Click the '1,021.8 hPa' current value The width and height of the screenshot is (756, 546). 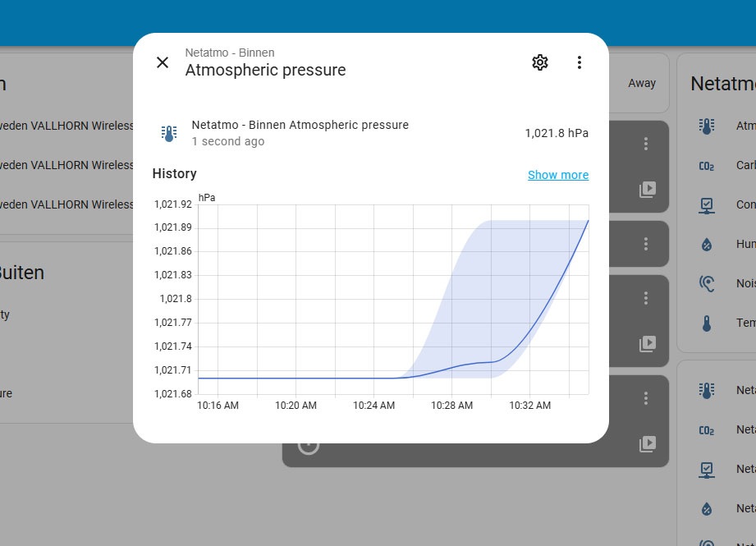click(557, 133)
